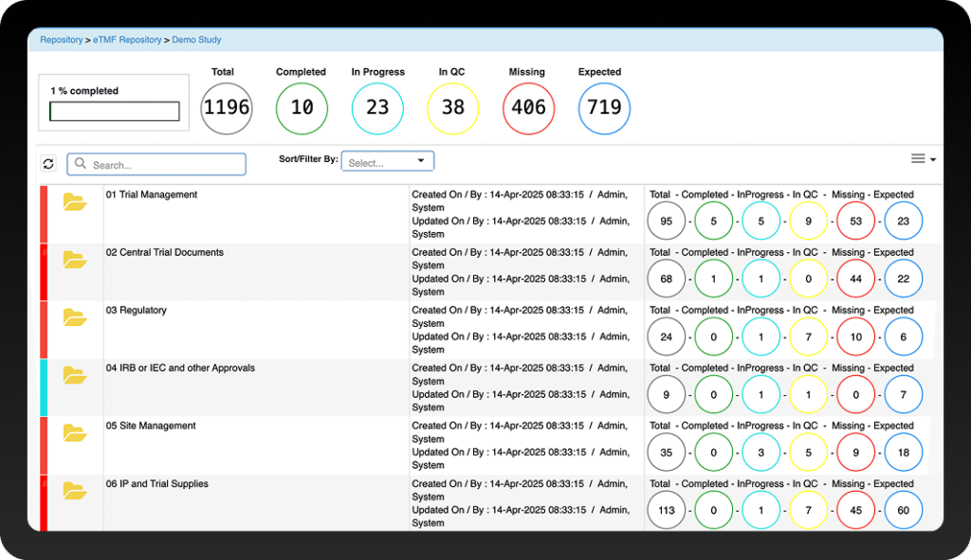This screenshot has width=971, height=560.
Task: Click the red status bar of Trial Management
Action: pos(44,213)
